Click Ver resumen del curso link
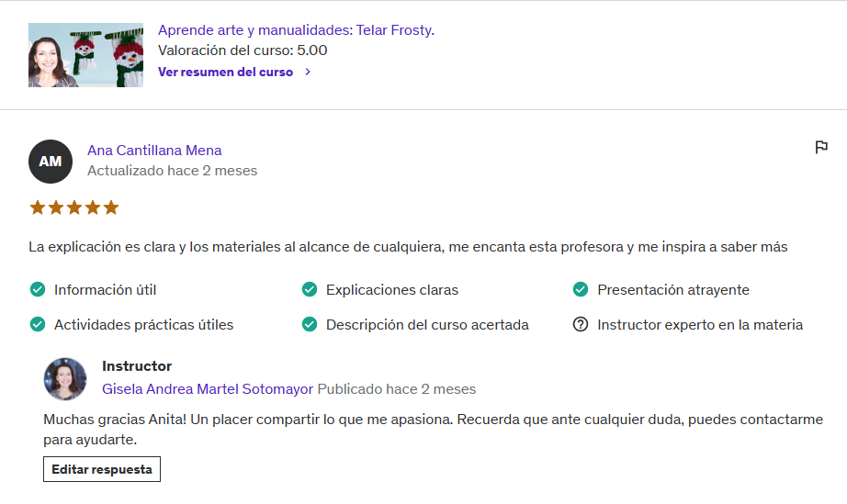The image size is (847, 504). [225, 72]
